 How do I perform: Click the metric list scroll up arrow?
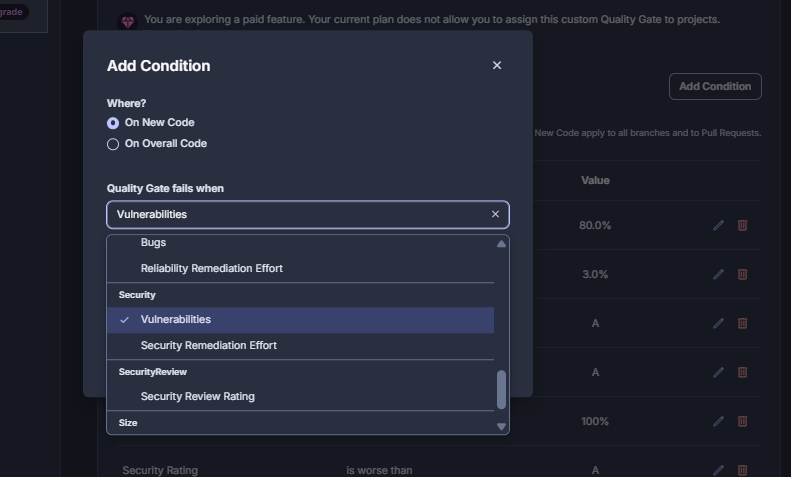(x=501, y=244)
